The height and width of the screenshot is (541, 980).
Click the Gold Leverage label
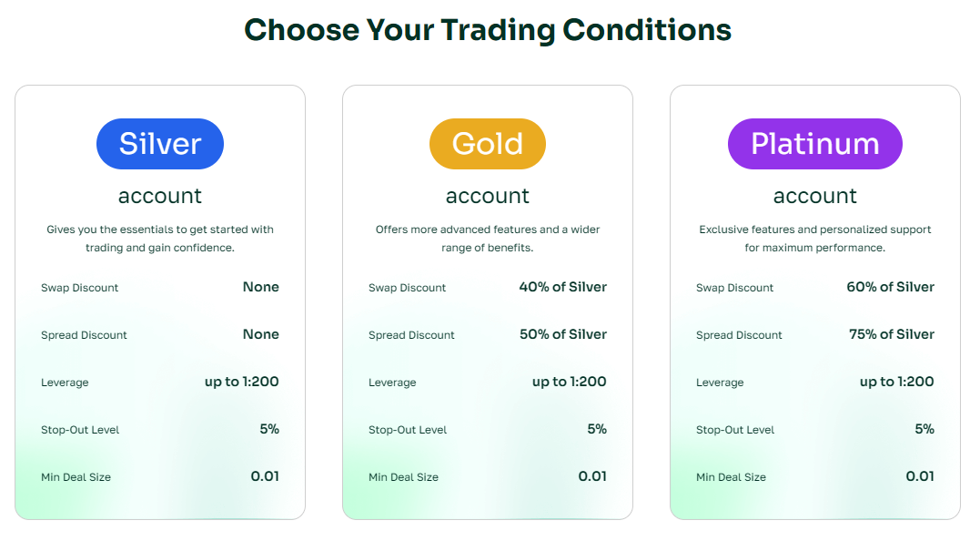(x=392, y=383)
